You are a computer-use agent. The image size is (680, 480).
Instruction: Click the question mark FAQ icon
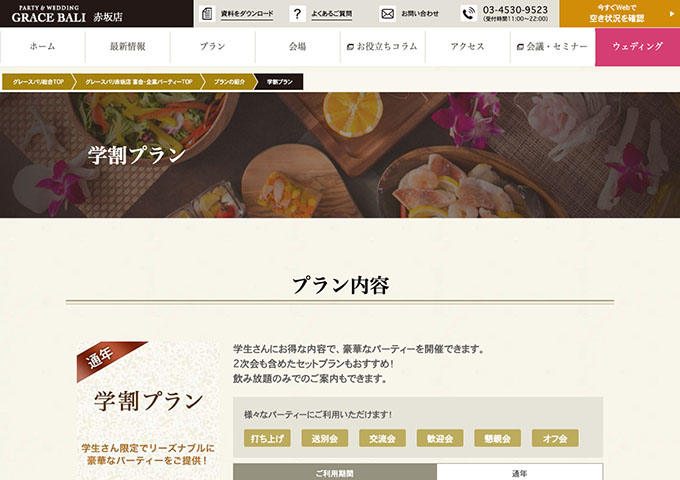297,14
